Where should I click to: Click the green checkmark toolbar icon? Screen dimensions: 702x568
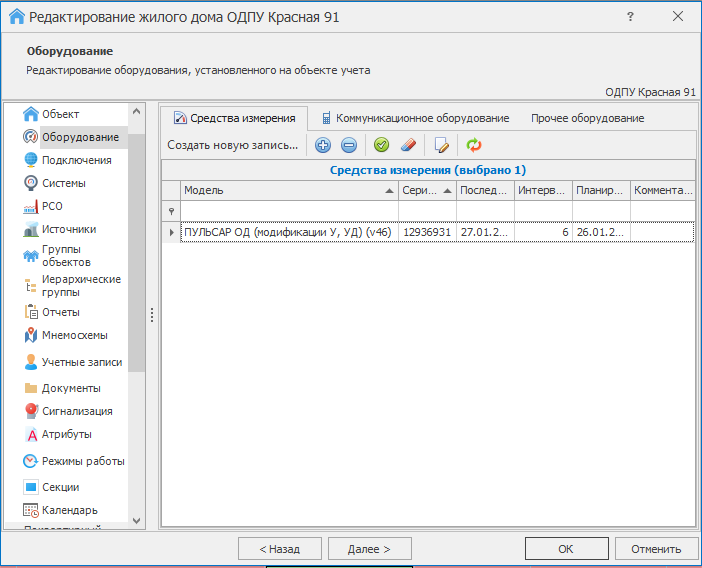point(381,145)
